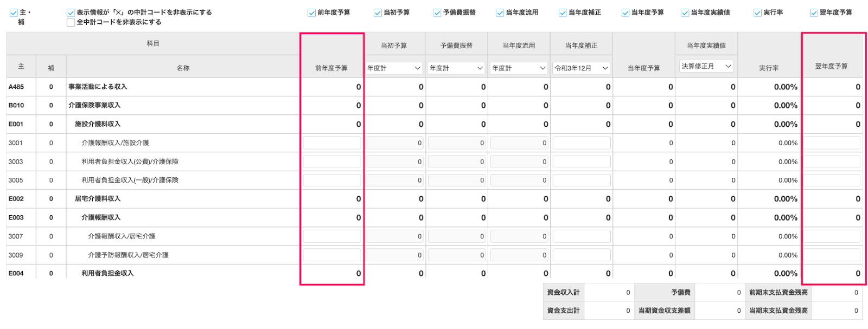
Task: Click 実行率 column header
Action: click(769, 68)
